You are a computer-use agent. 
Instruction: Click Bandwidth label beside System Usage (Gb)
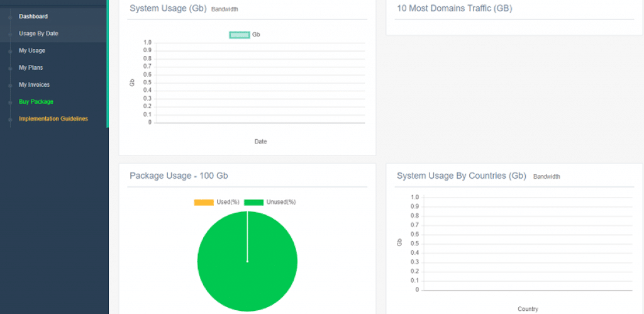click(x=225, y=9)
